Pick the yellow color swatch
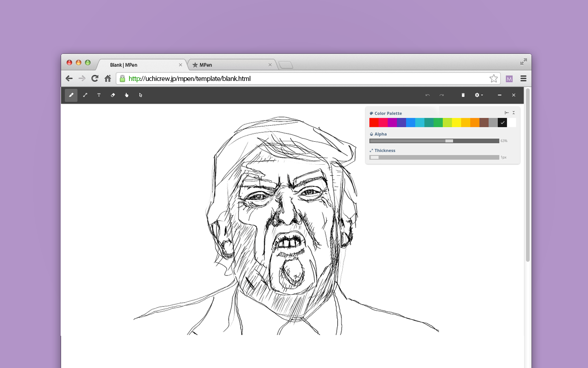 (457, 122)
